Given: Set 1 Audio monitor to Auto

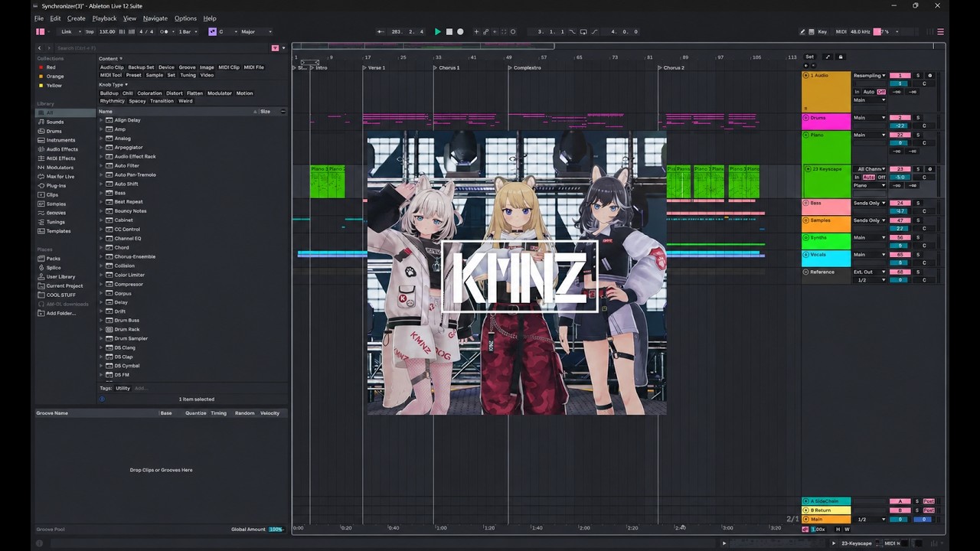Looking at the screenshot, I should (x=868, y=92).
